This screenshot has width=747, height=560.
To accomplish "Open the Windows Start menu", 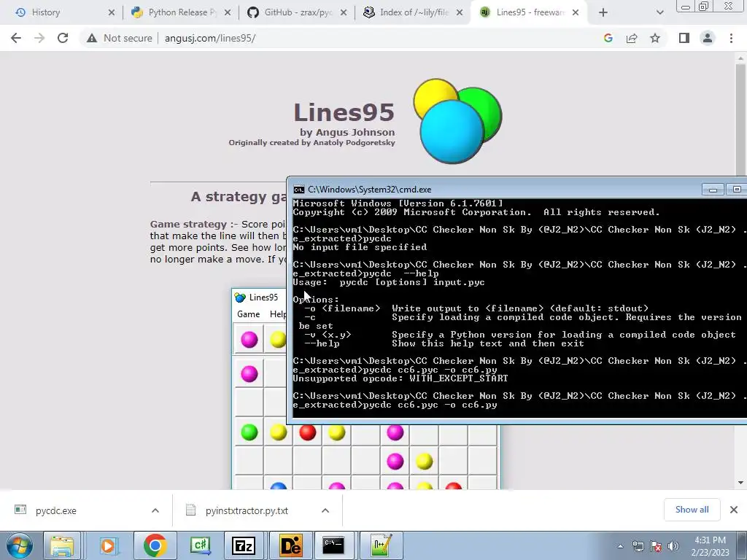I will [20, 545].
